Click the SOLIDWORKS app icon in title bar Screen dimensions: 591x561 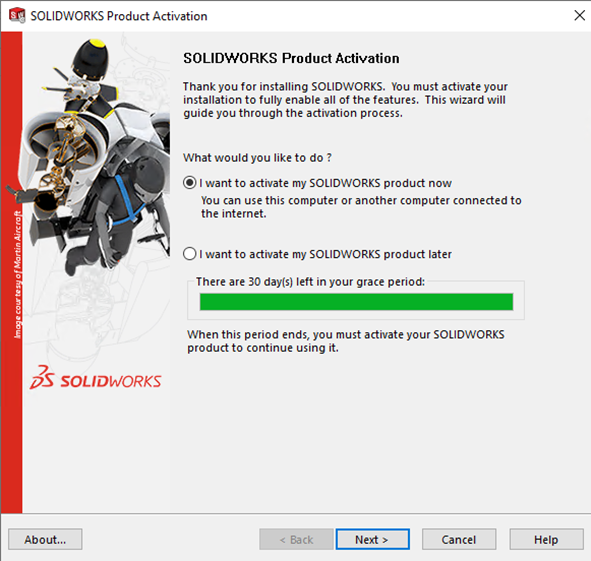pyautogui.click(x=17, y=15)
